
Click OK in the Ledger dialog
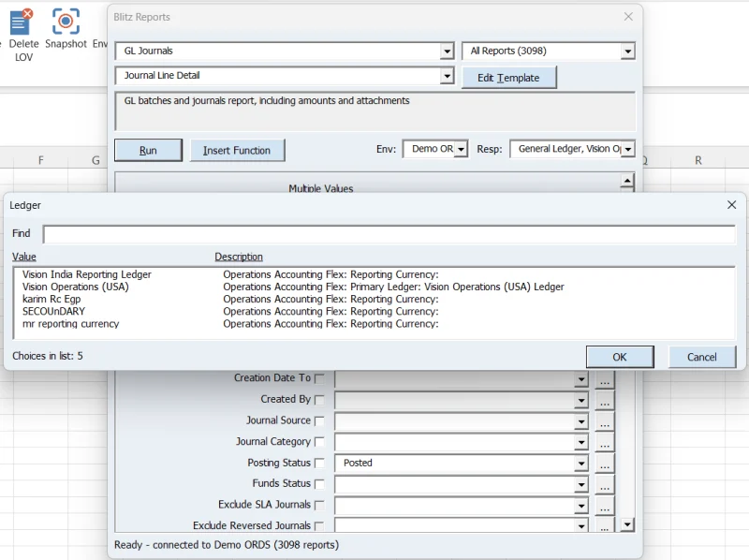pyautogui.click(x=620, y=357)
